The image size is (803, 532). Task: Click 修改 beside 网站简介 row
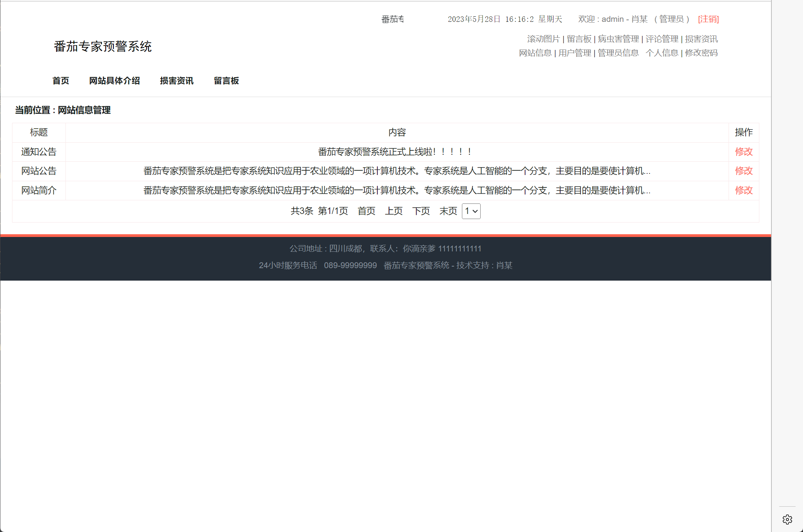[744, 191]
